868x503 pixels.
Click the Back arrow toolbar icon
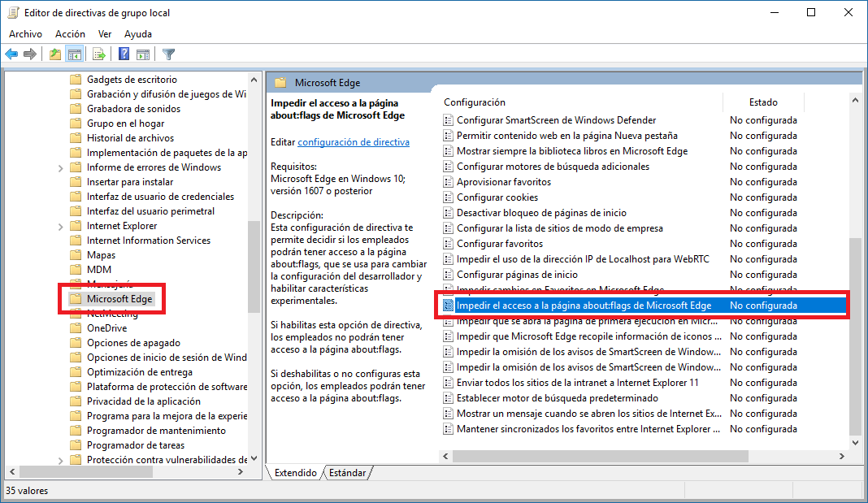pyautogui.click(x=11, y=54)
